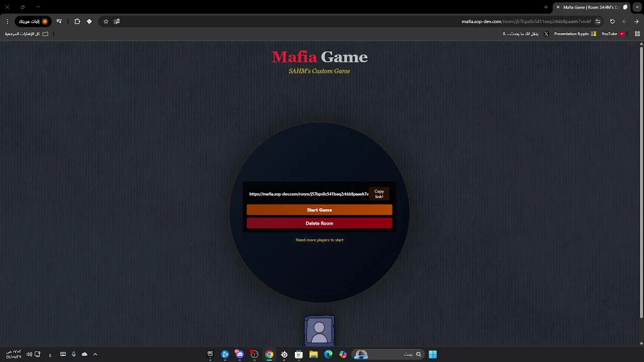Open the Presentation 8.pptx bookmark

[575, 34]
